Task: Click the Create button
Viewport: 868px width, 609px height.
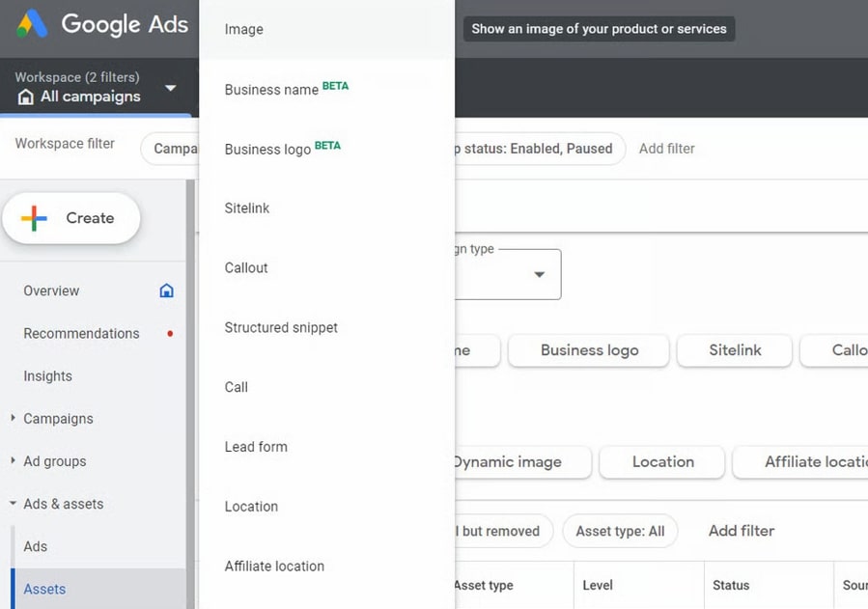Action: tap(71, 218)
